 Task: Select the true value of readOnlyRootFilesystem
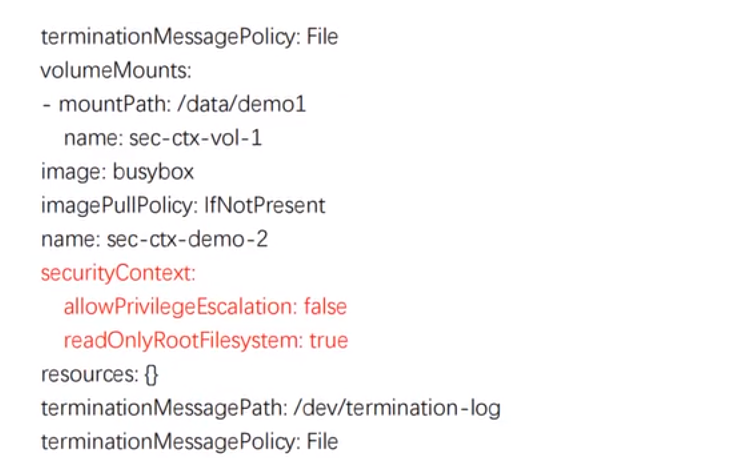coord(329,340)
